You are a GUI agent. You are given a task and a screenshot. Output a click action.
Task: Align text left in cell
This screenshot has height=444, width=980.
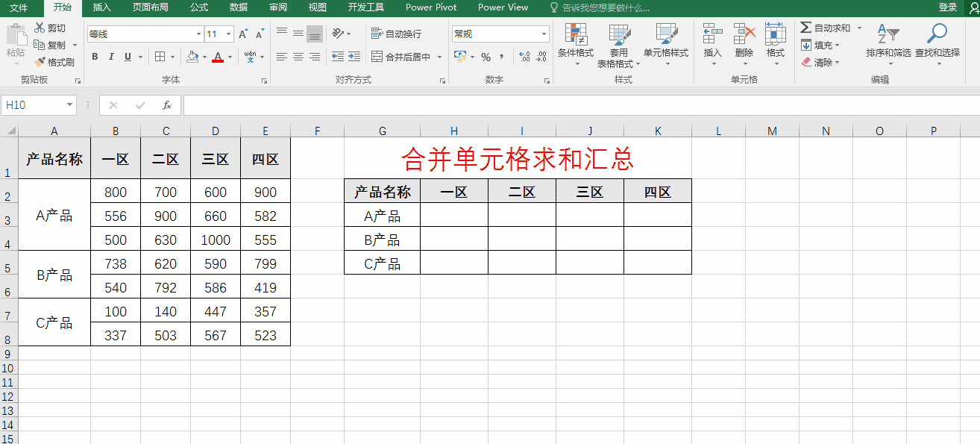282,57
